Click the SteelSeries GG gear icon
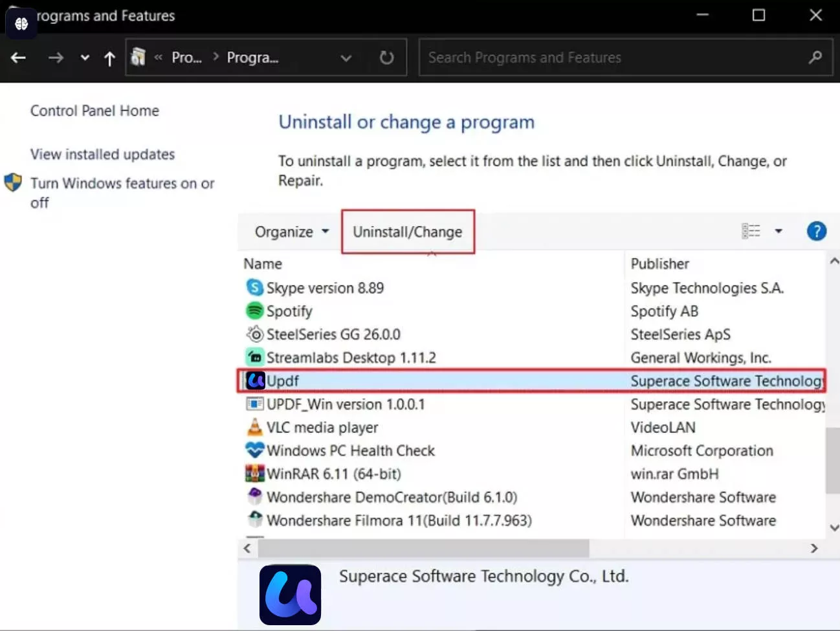 [x=254, y=334]
